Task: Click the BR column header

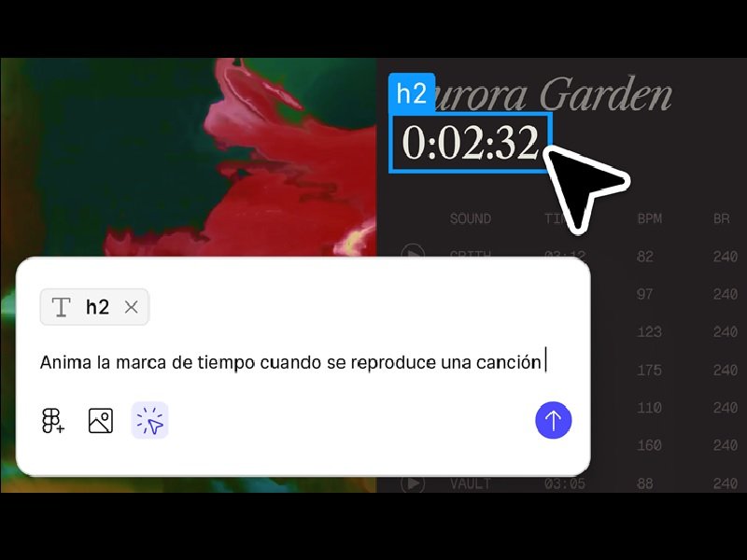Action: pyautogui.click(x=721, y=218)
